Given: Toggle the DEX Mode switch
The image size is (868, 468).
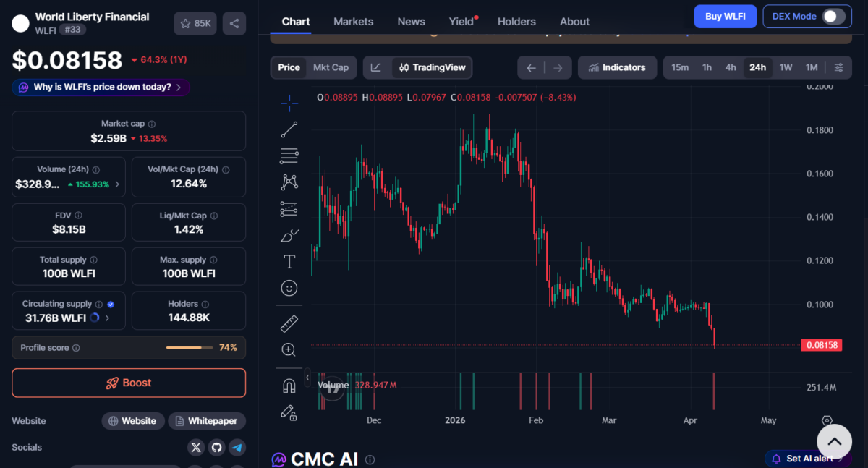Looking at the screenshot, I should pos(833,16).
